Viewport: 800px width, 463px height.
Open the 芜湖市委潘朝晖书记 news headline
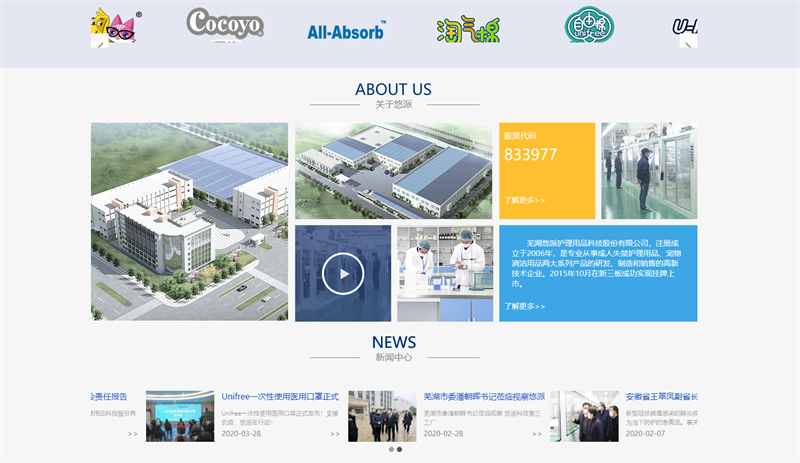coord(484,397)
